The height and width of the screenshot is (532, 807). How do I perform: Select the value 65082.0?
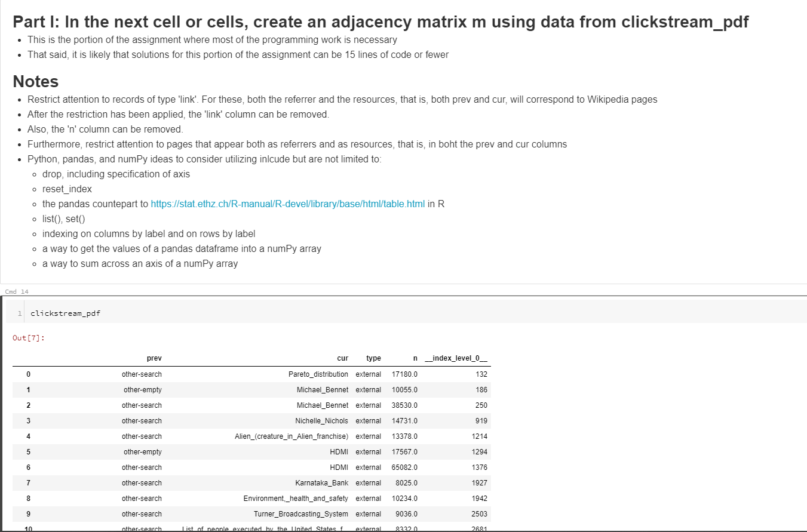[x=405, y=468]
